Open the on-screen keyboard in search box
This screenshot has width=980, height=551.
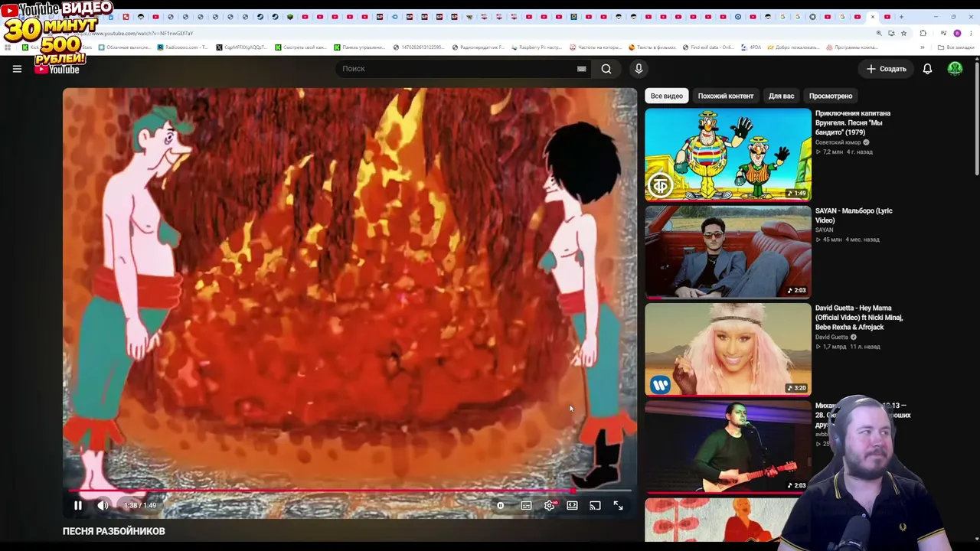coord(582,69)
